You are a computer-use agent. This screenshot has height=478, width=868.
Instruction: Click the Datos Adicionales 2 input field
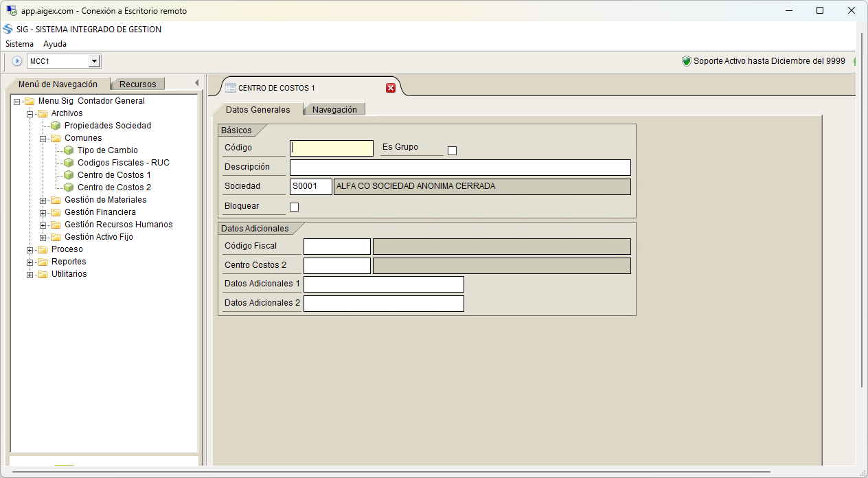(384, 304)
